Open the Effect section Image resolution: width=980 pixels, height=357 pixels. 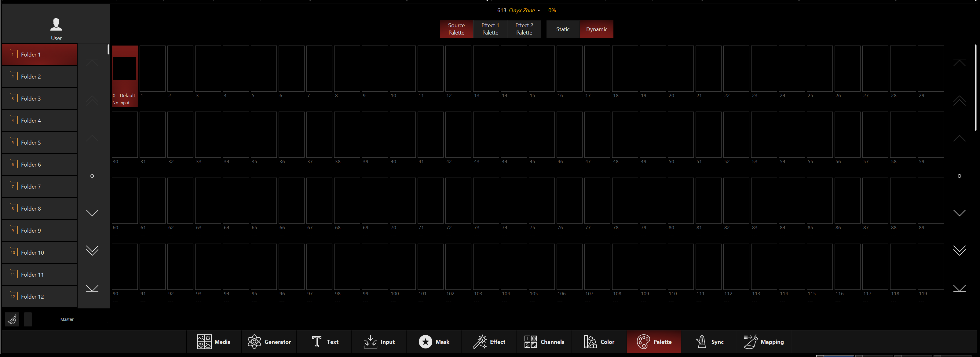coord(489,342)
